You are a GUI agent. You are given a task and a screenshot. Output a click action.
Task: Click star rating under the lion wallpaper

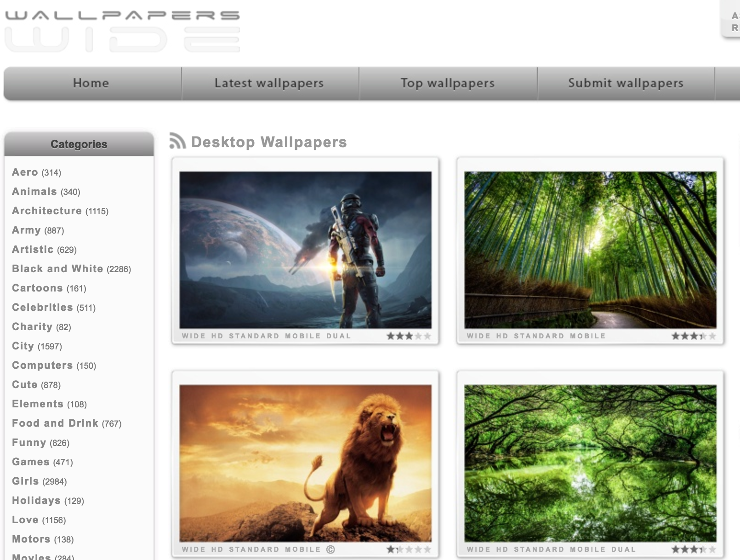(408, 549)
